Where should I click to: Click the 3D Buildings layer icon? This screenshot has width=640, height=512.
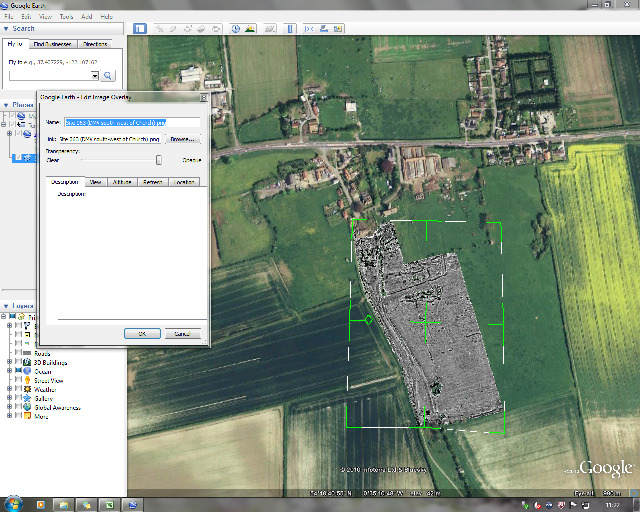[x=27, y=362]
